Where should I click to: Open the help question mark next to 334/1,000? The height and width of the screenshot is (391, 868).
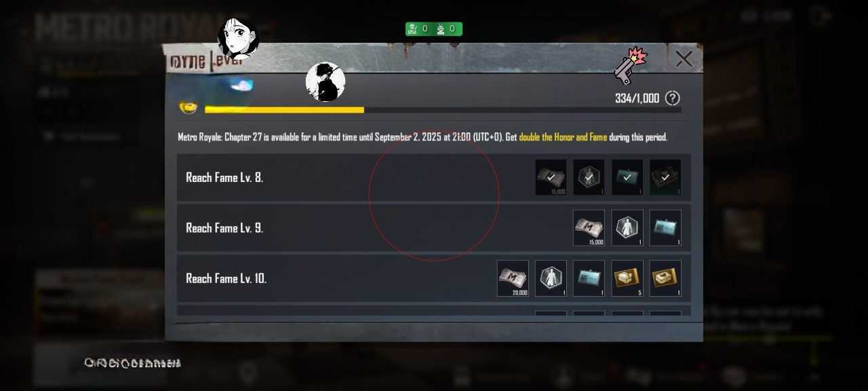pos(672,98)
